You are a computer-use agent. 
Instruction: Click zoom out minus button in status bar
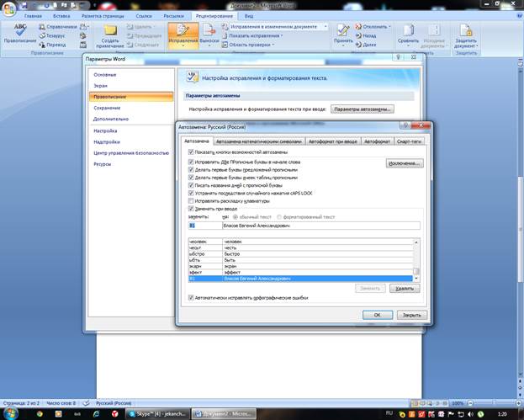pos(470,403)
